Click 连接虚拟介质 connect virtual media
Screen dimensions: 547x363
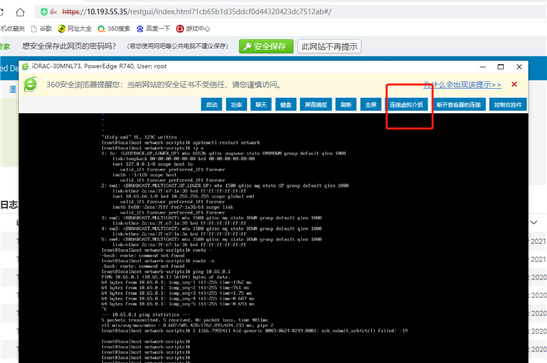[x=406, y=104]
